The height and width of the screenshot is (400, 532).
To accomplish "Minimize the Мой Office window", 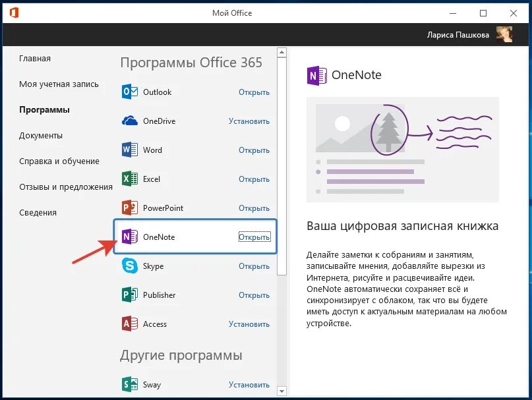I will [x=453, y=13].
